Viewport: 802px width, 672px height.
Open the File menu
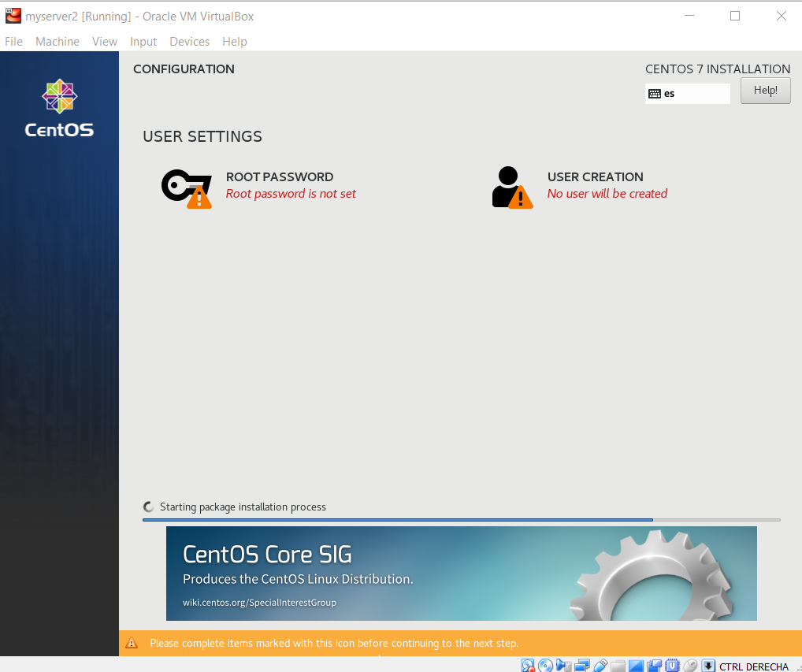click(14, 42)
